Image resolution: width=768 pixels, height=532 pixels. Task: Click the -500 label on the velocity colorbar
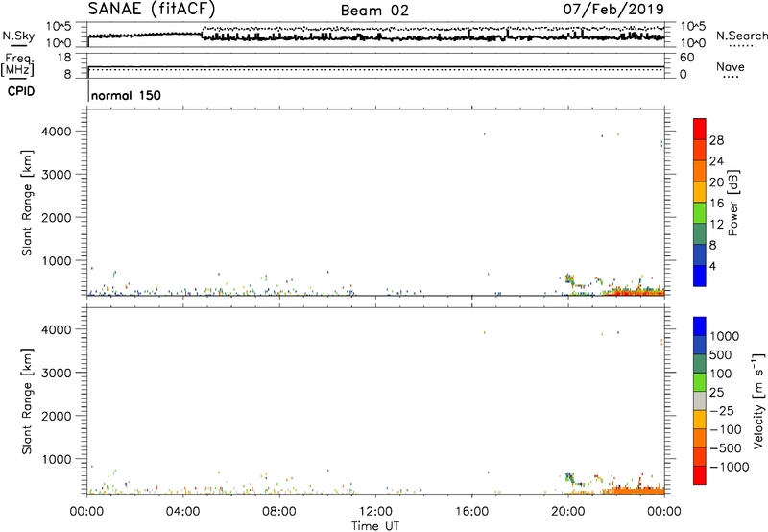click(x=726, y=448)
